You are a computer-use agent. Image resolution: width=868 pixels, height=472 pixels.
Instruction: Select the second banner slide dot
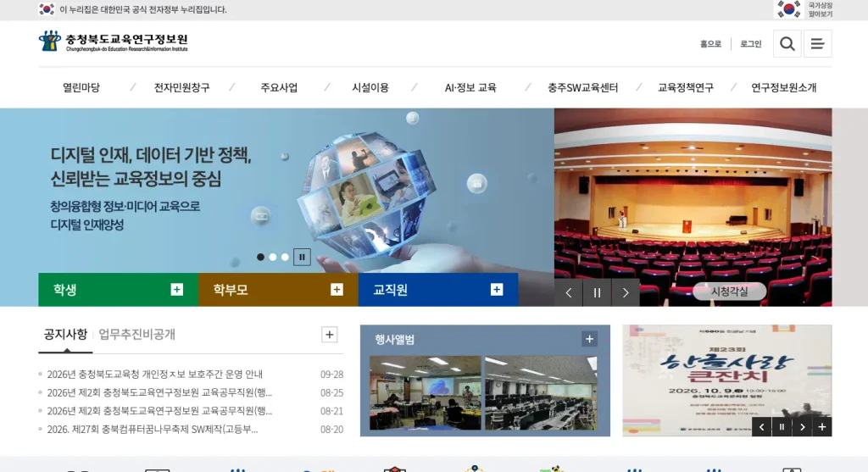pyautogui.click(x=272, y=257)
